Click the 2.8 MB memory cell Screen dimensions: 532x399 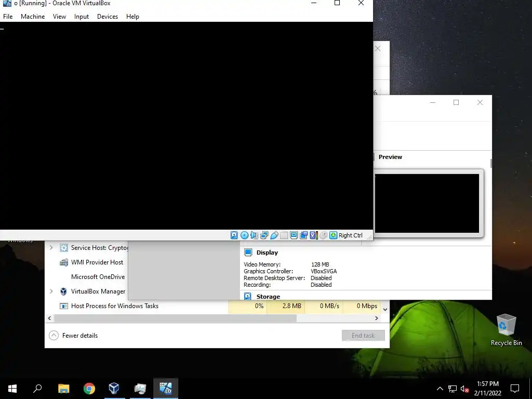tap(286, 306)
